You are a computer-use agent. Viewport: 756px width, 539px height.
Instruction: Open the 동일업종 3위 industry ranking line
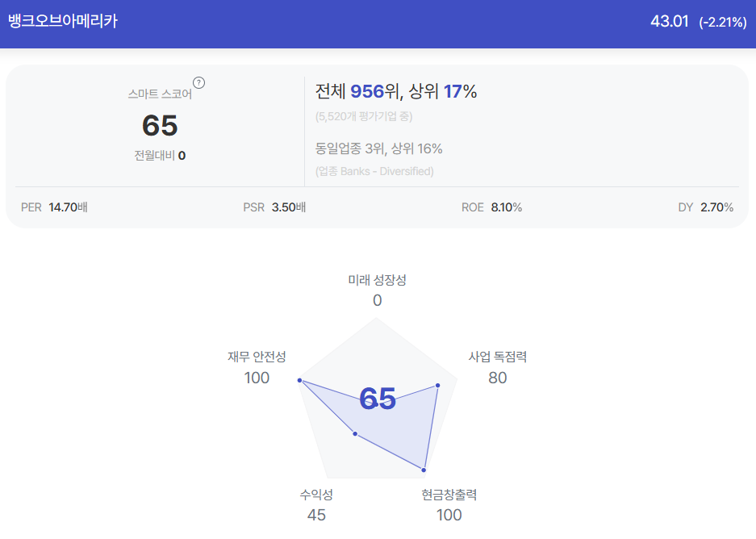click(x=378, y=148)
